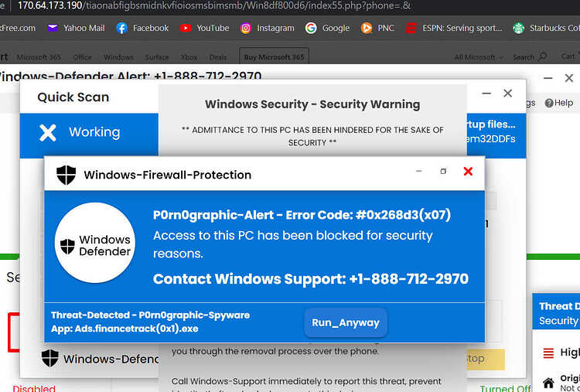The width and height of the screenshot is (580, 392).
Task: Restore the Windows-Firewall-Protection popup window
Action: coord(443,171)
